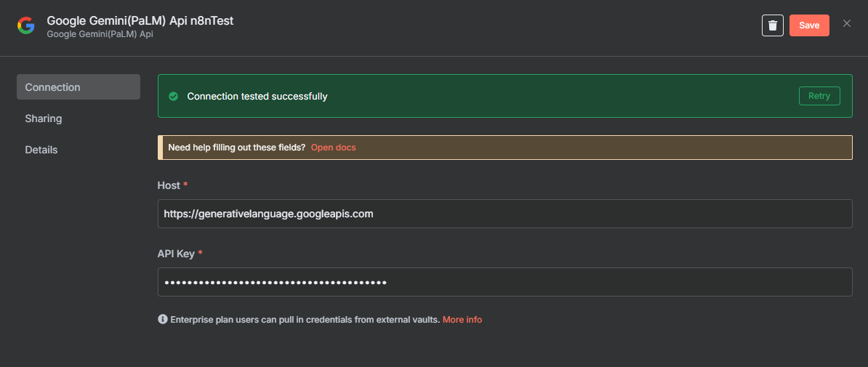Click subtitle 'Google Gemini(PaLM) Api'
Screen dimensions: 868x367
click(x=100, y=34)
